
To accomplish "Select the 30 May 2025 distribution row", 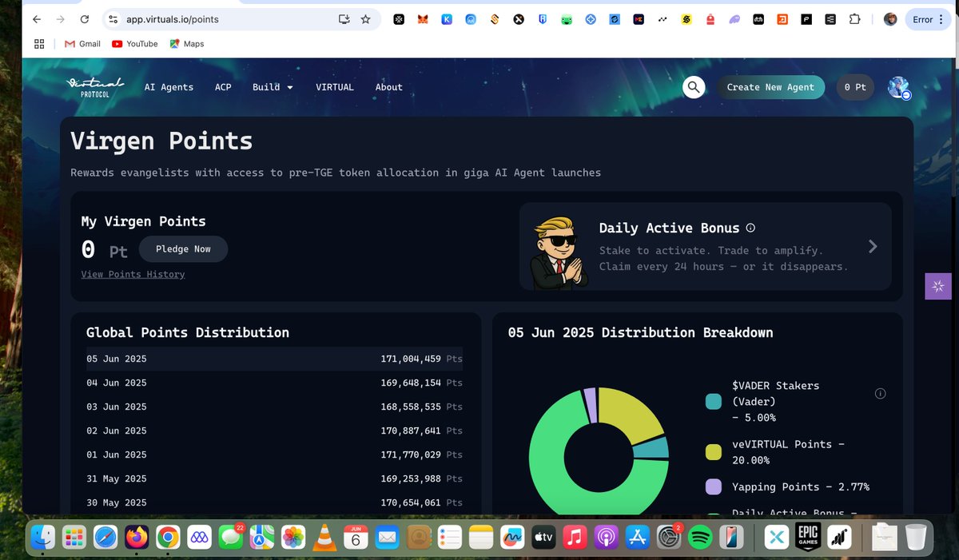I will click(x=274, y=502).
